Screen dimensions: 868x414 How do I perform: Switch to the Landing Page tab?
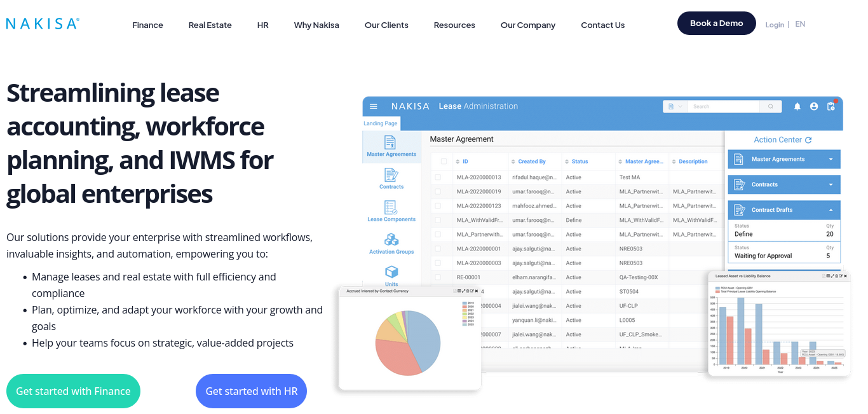pos(381,123)
